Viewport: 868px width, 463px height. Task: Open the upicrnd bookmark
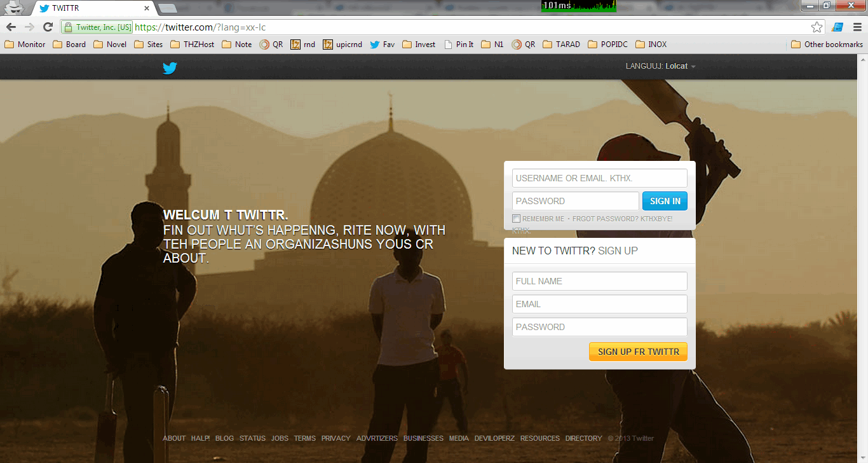click(342, 45)
